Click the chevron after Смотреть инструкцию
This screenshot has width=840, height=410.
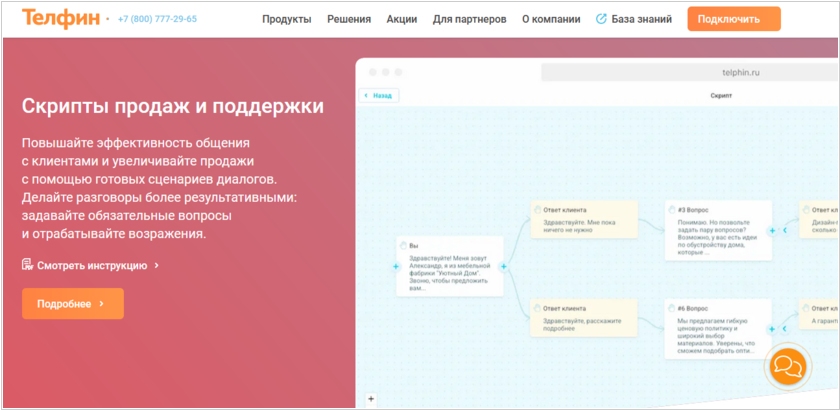156,265
